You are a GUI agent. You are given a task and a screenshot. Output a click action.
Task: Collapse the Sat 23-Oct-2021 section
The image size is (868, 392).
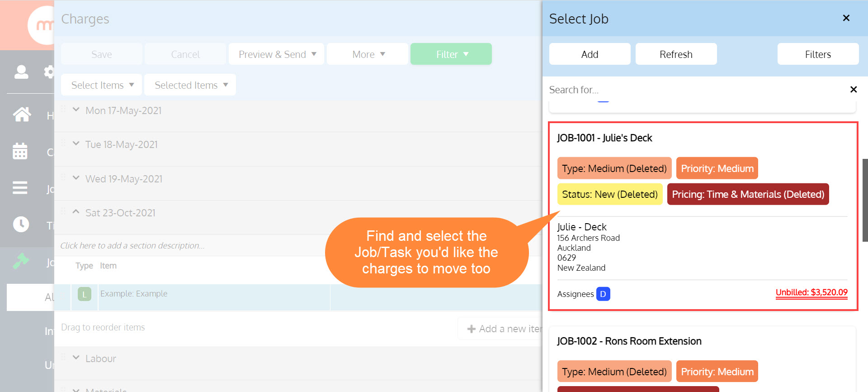pos(76,212)
